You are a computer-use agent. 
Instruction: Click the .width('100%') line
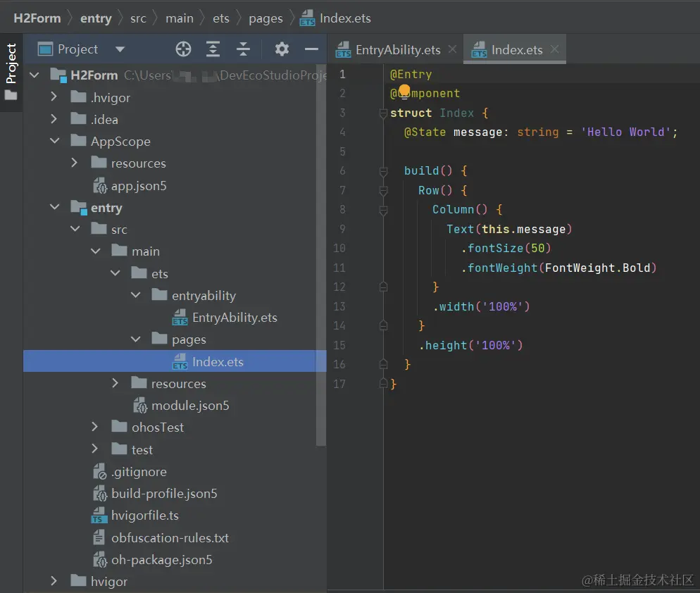click(x=481, y=307)
